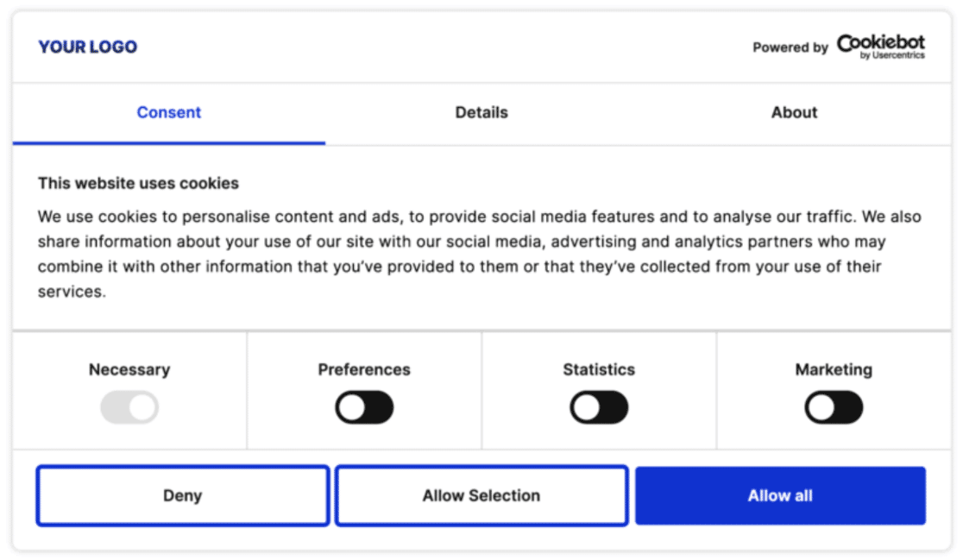The width and height of the screenshot is (963, 560).
Task: Disable the Marketing cookies toggle
Action: point(833,406)
